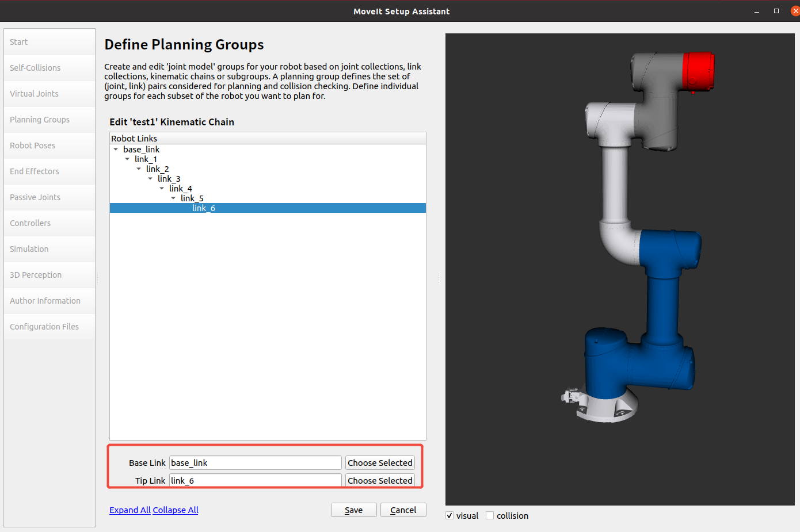
Task: Switch to 3D Perception tab
Action: tap(49, 275)
